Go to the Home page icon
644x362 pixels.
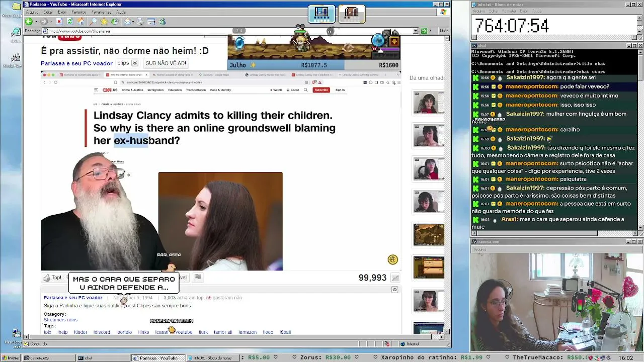(81, 22)
